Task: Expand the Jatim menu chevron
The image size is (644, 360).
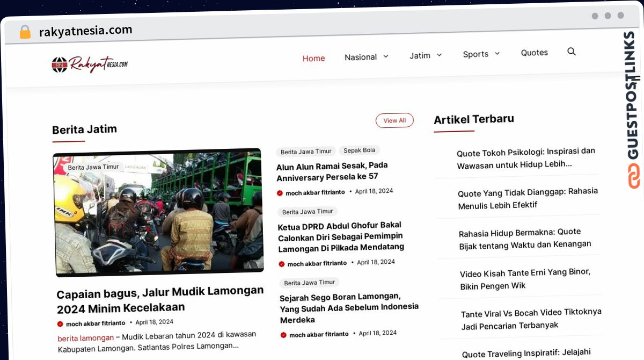Action: [x=439, y=55]
